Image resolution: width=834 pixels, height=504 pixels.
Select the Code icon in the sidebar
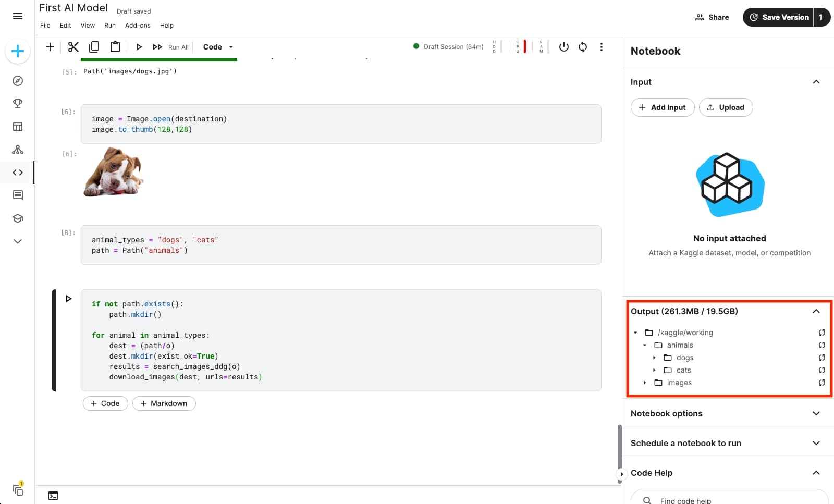pyautogui.click(x=18, y=173)
